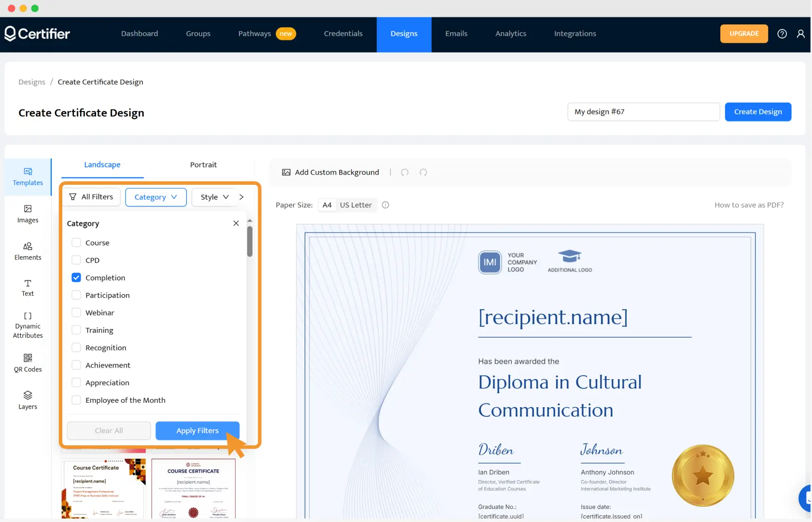The image size is (812, 522).
Task: Select US Letter paper size
Action: tap(356, 205)
